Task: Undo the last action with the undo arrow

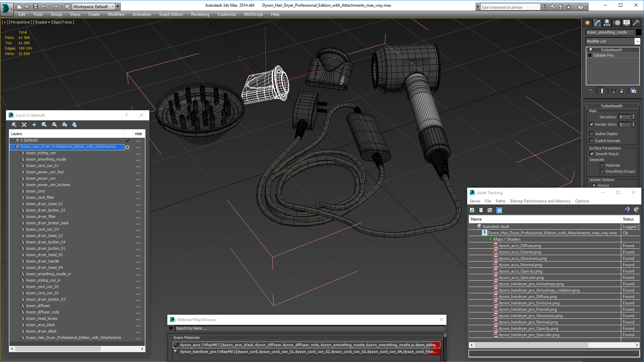Action: (x=43, y=6)
